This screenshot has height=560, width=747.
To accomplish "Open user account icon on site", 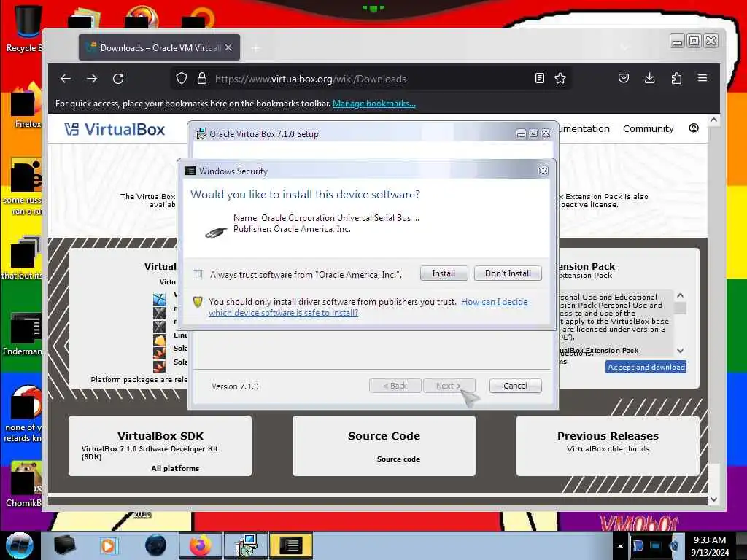I will click(694, 128).
